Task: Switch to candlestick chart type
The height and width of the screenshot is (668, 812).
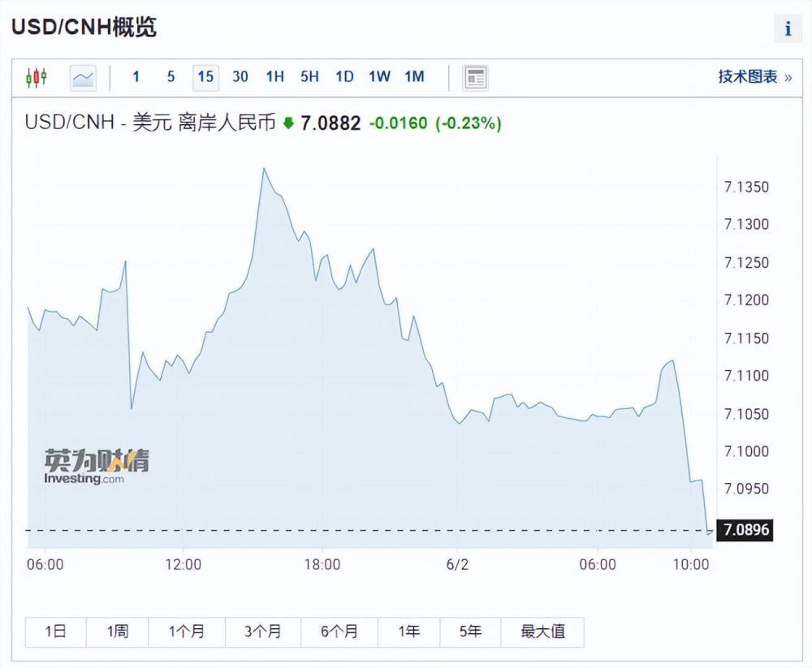Action: click(x=37, y=77)
